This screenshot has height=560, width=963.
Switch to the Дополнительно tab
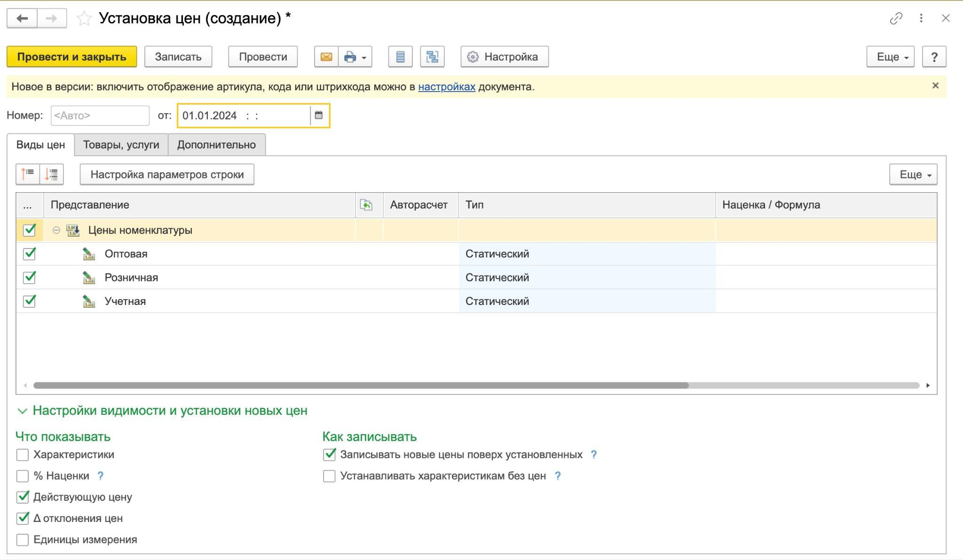click(216, 145)
